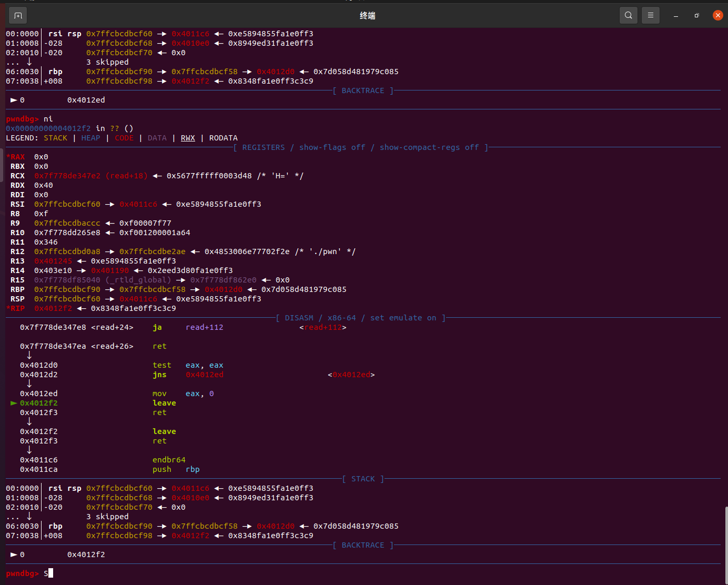
Task: Click the R10 address 0x7f778dd265e8
Action: click(x=67, y=233)
